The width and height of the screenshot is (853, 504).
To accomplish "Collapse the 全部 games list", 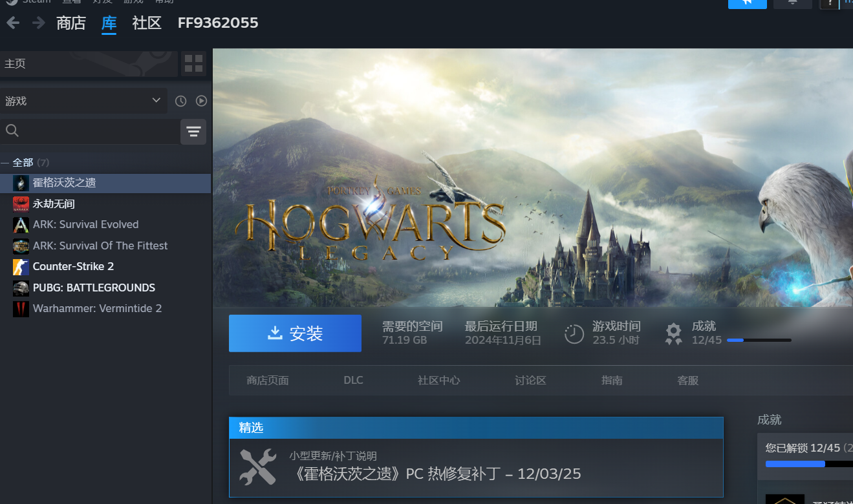I will [5, 163].
